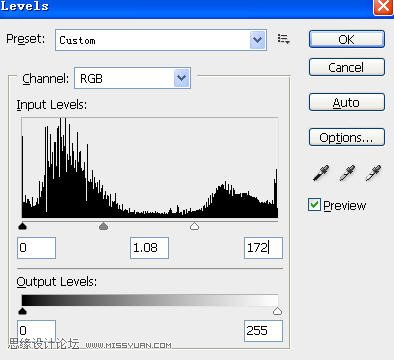Click the OK button
The width and height of the screenshot is (394, 360).
tap(347, 39)
